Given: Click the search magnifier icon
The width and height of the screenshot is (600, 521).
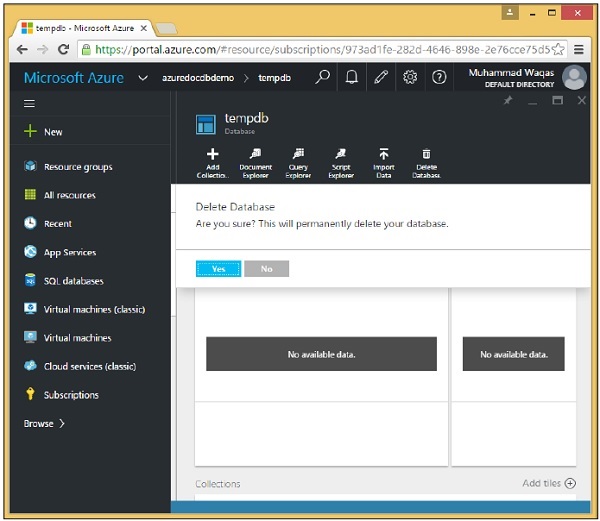Looking at the screenshot, I should [x=322, y=77].
